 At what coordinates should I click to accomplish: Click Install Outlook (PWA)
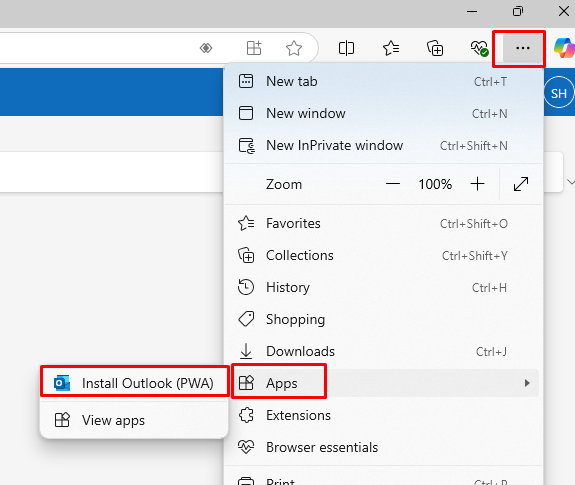click(x=134, y=383)
